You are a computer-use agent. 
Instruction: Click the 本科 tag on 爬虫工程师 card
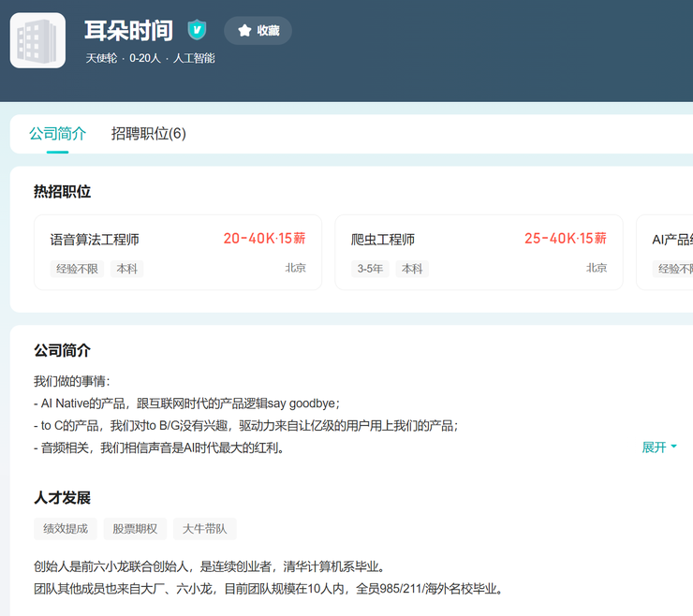[412, 269]
